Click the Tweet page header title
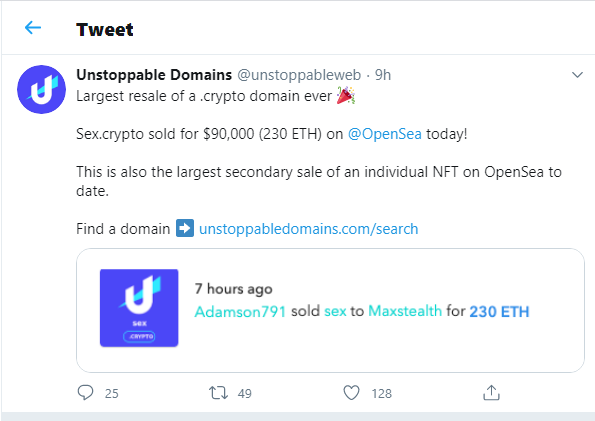This screenshot has height=421, width=595. tap(105, 30)
